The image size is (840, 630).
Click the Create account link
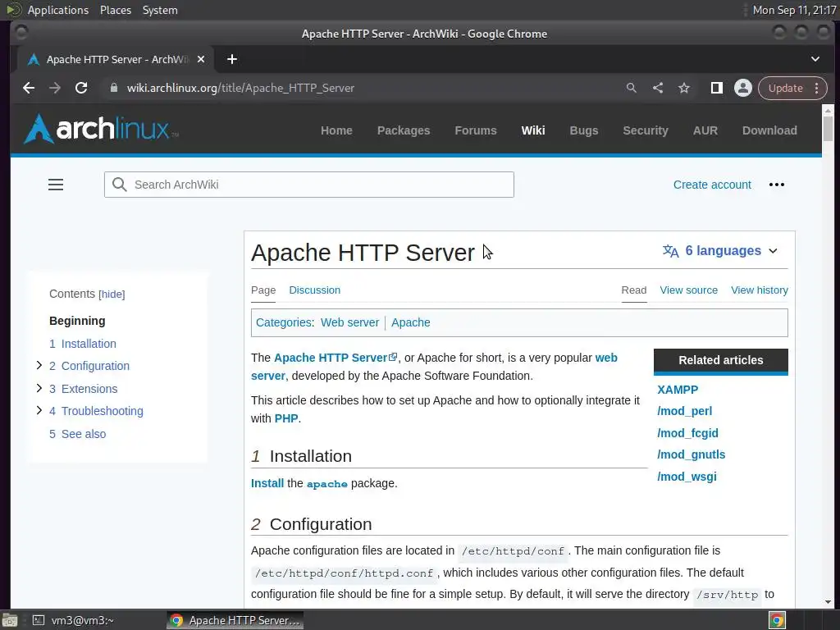[712, 185]
